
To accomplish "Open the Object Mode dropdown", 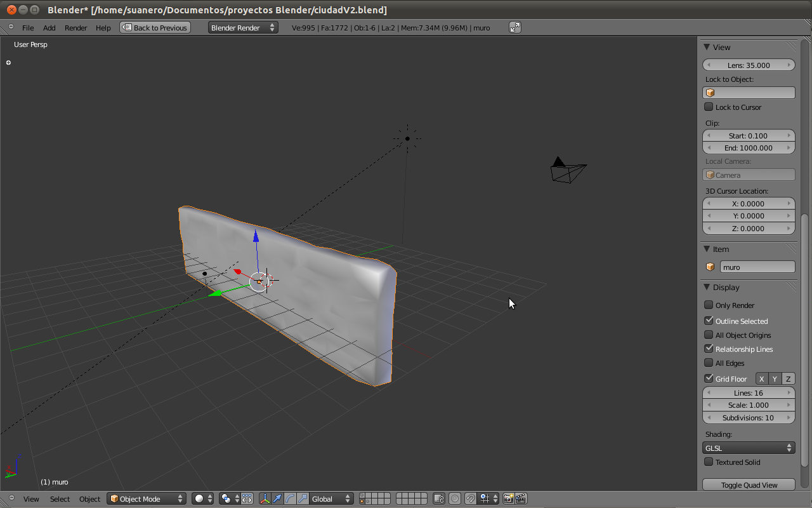I will (147, 499).
